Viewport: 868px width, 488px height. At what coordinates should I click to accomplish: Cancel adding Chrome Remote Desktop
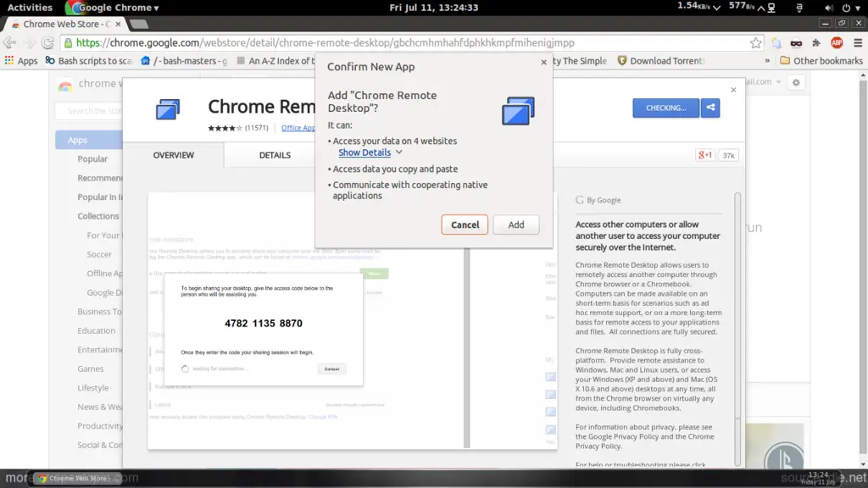point(465,225)
